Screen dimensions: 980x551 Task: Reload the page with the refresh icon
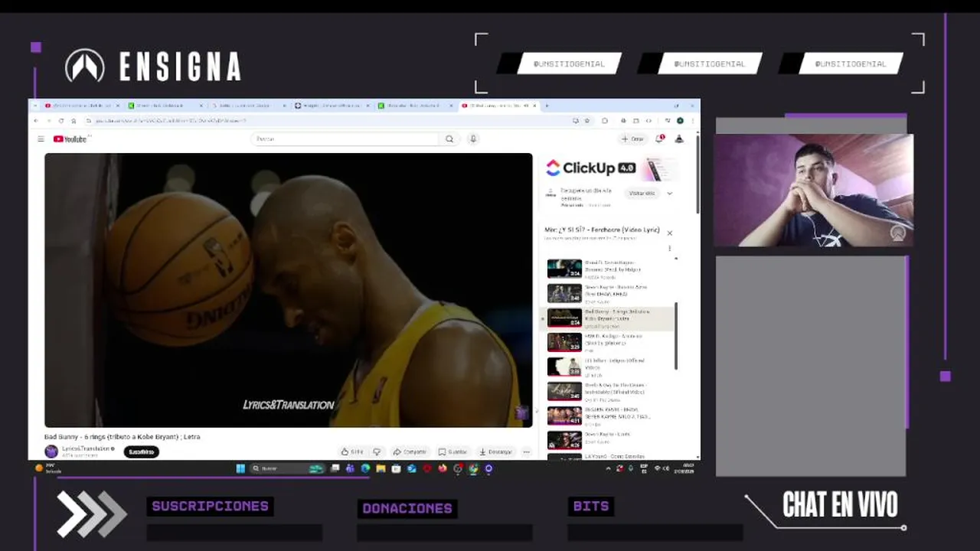point(61,121)
